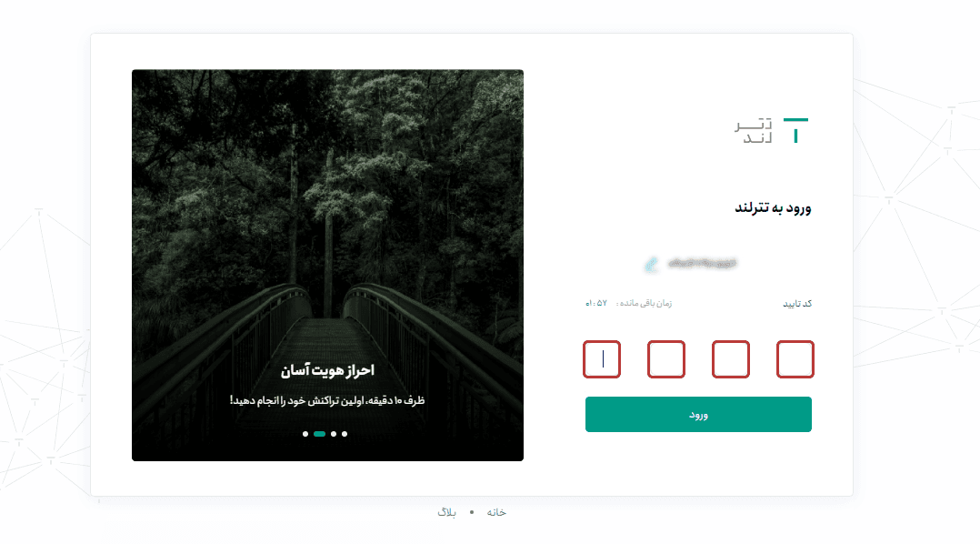
Task: Click the slide title احراز هویت آسان
Action: 327,370
